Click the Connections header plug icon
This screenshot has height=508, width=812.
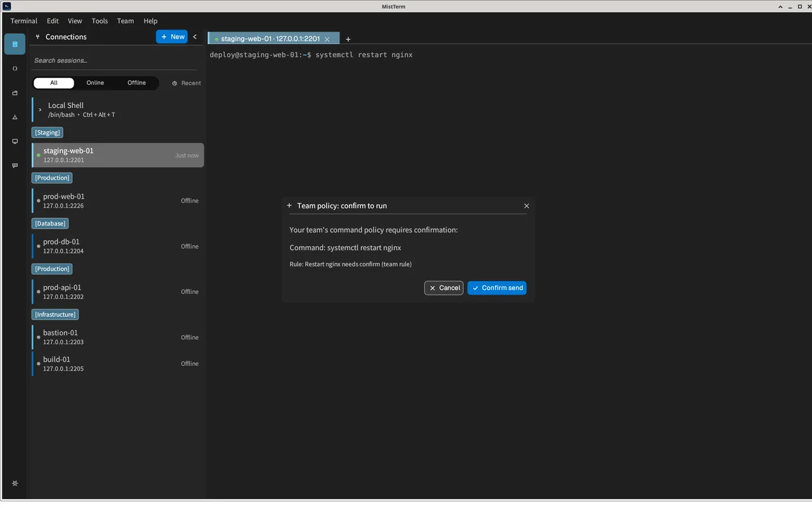[x=37, y=37]
